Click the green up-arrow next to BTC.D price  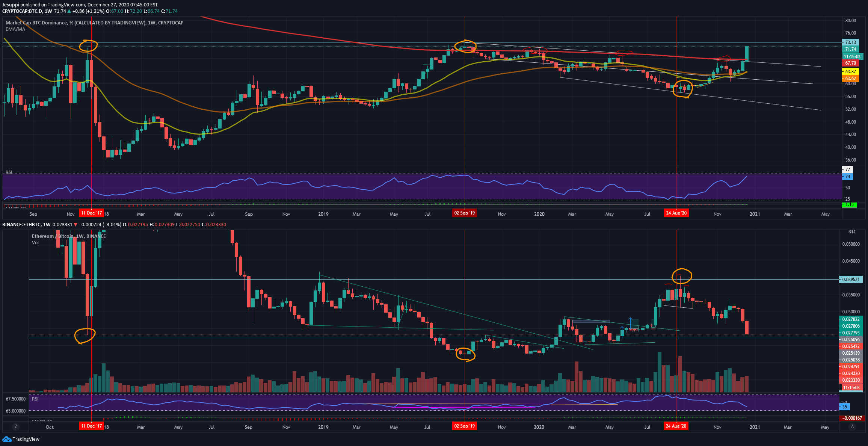pos(69,11)
